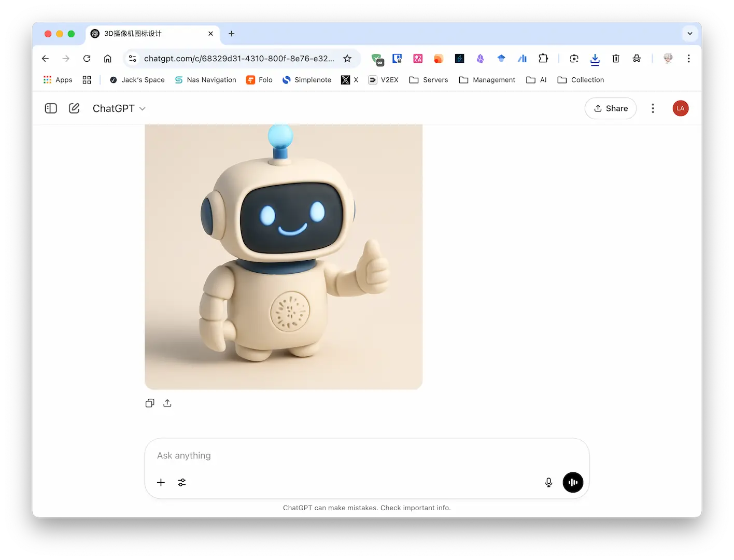Go forward in browser history
This screenshot has width=734, height=560.
(66, 59)
